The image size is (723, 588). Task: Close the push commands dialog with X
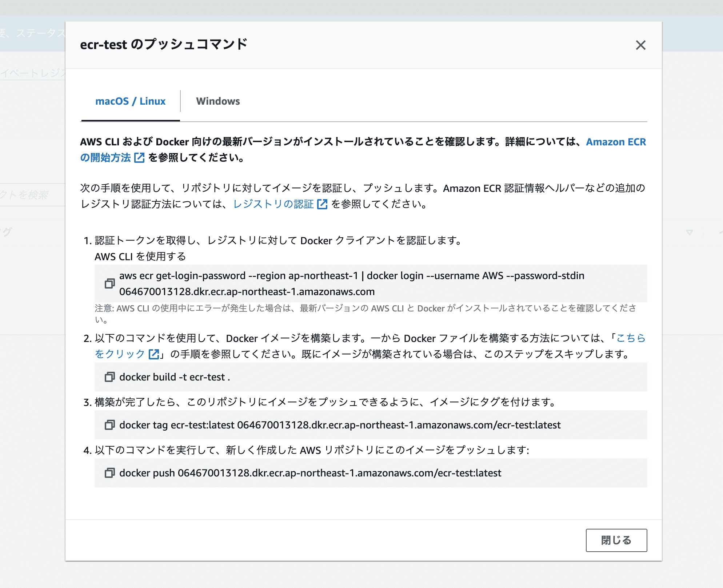640,45
